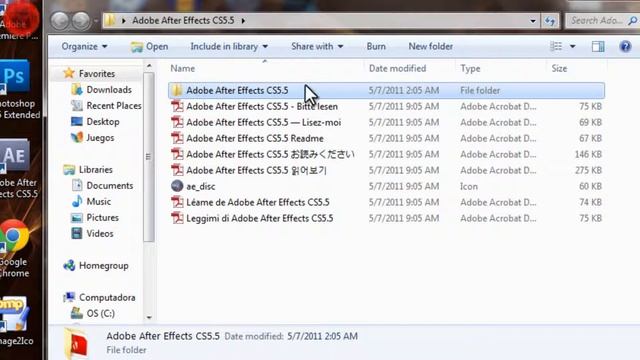Screen dimensions: 640x360
Task: Click the 146 KB size cell
Action: pyautogui.click(x=588, y=154)
